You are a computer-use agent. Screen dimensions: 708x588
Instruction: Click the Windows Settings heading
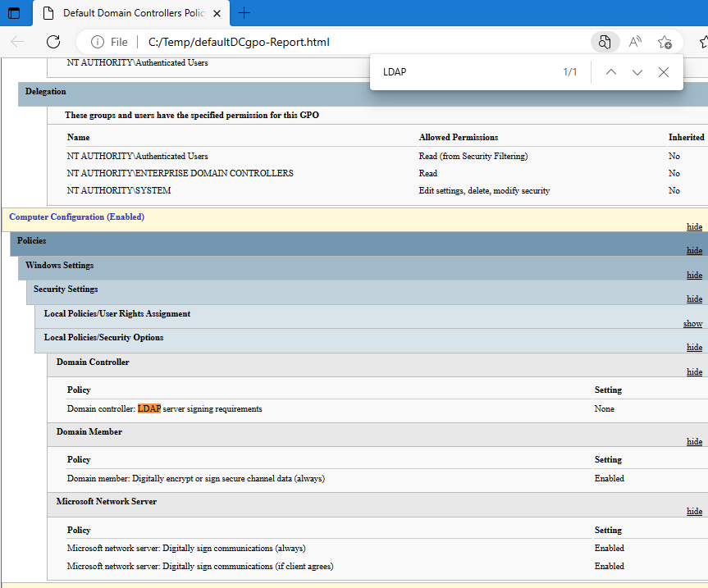59,266
